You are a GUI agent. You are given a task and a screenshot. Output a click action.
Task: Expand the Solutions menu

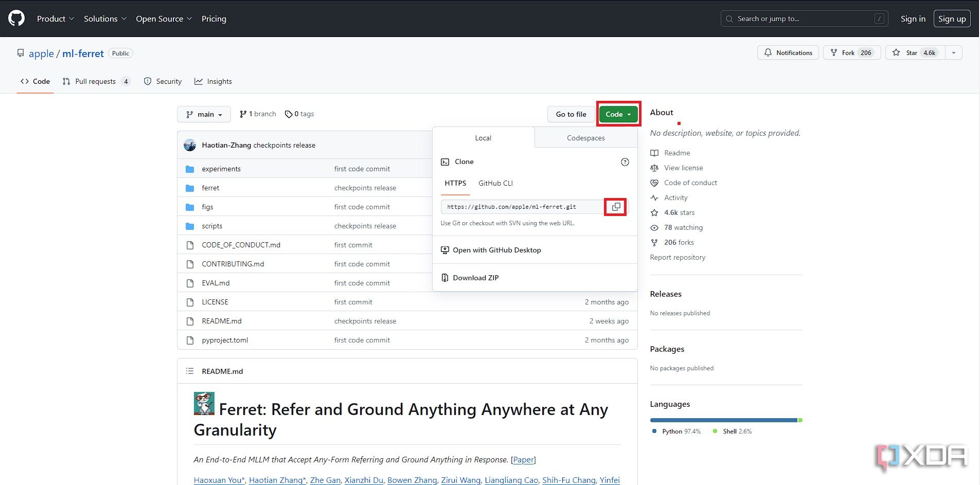coord(105,19)
